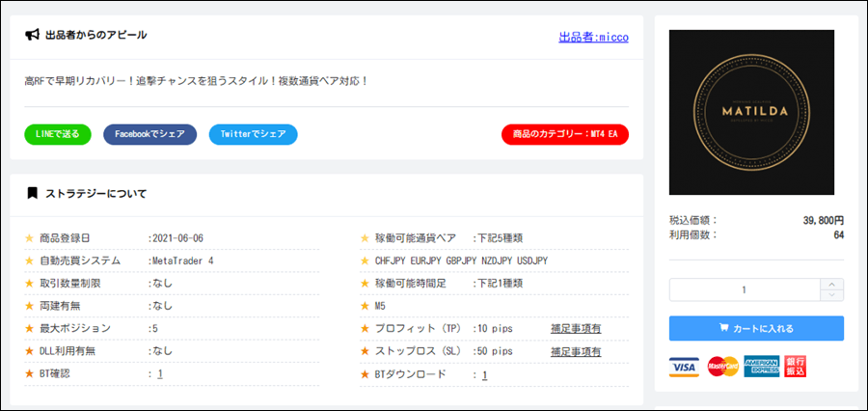Click the quantity input field showing 1
Screen dimensions: 868x411
click(745, 289)
